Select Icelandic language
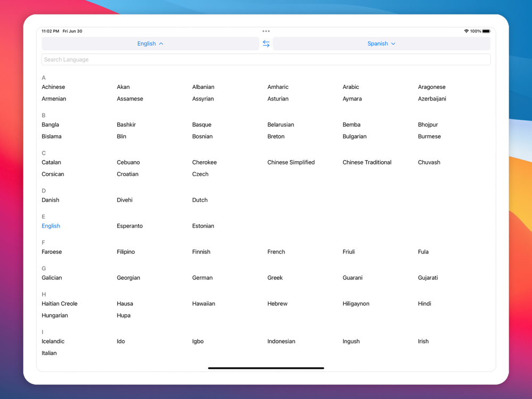The height and width of the screenshot is (399, 532). (x=53, y=342)
